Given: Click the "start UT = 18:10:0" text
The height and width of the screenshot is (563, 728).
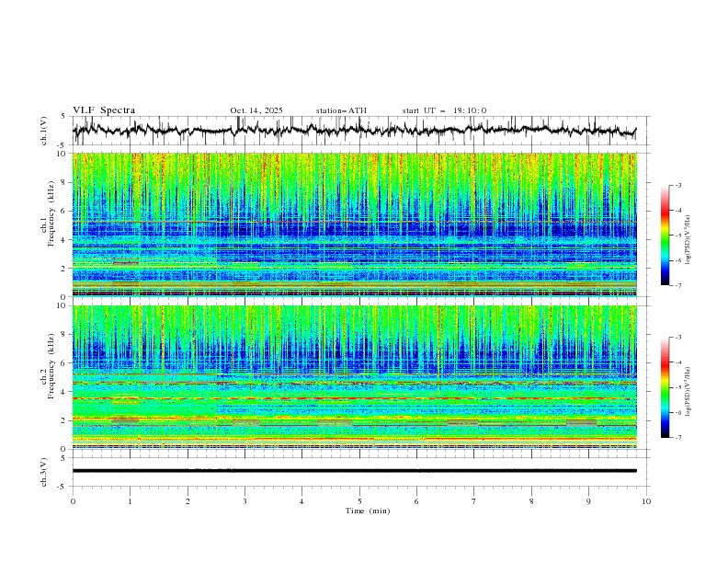Looking at the screenshot, I should coord(444,110).
